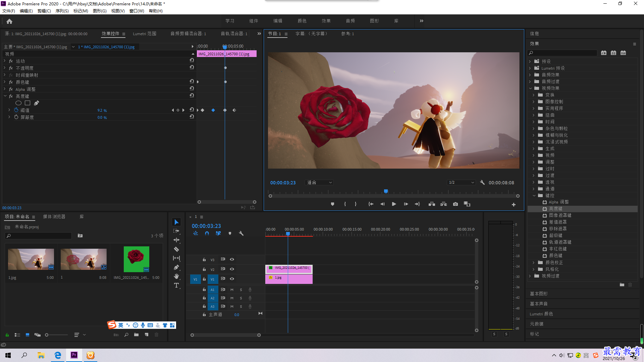The height and width of the screenshot is (362, 644).
Task: Play the program monitor
Action: [394, 204]
